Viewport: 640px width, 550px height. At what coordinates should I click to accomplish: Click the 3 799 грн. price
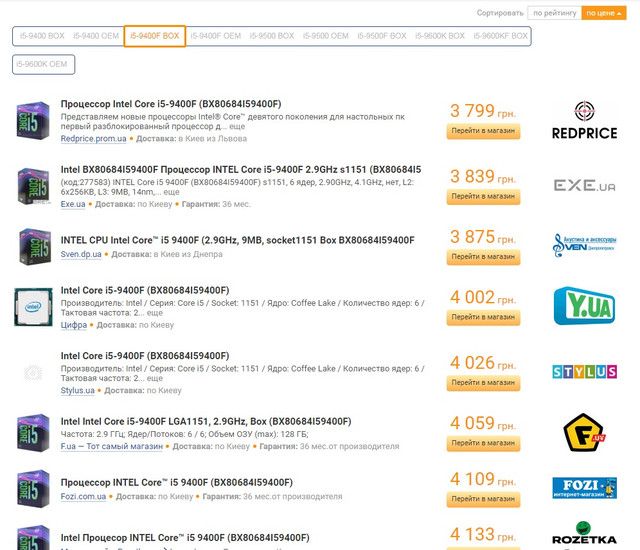[x=483, y=111]
